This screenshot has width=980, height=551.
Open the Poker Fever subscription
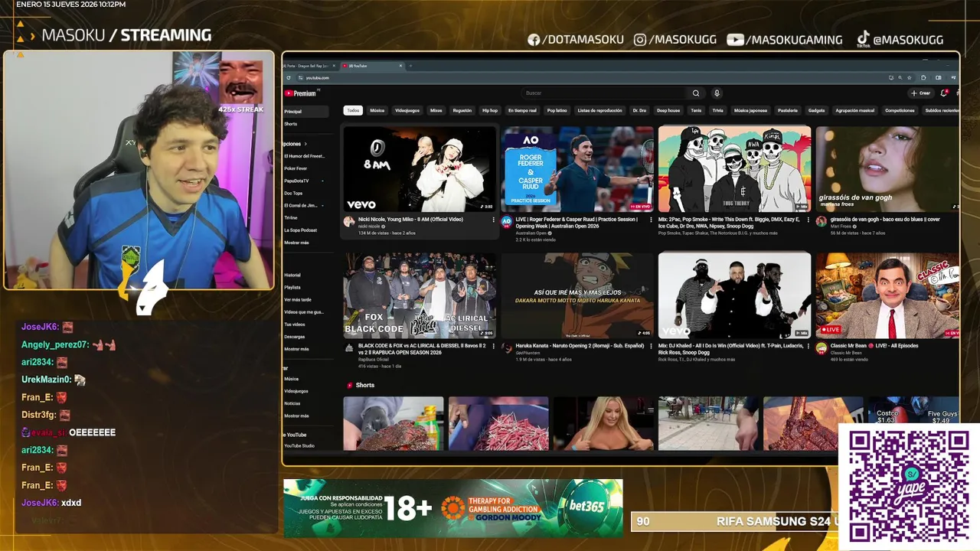[296, 168]
